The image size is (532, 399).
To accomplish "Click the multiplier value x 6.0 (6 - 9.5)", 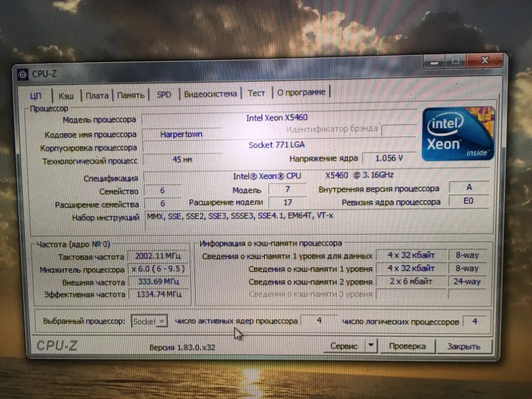I will click(x=158, y=269).
